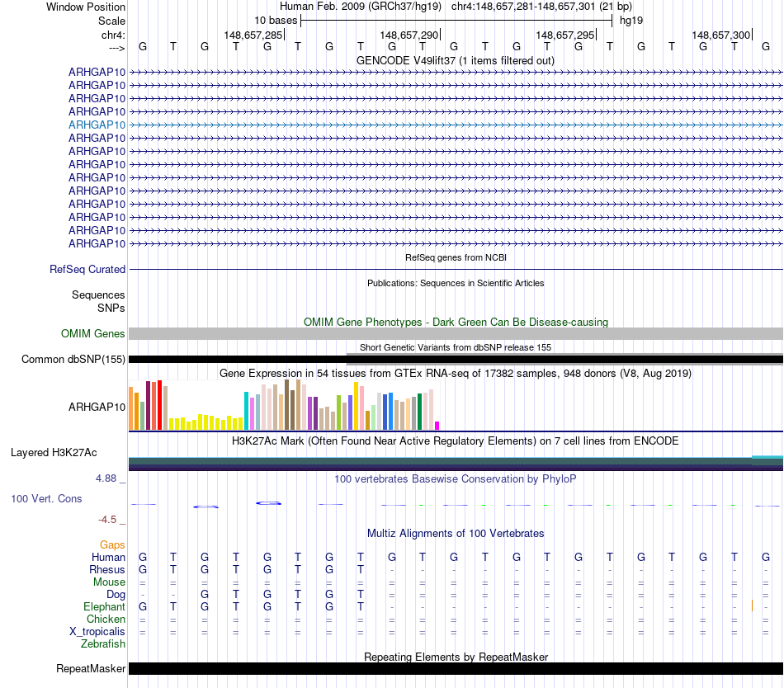
Task: Open the RefSeq Curated track label
Action: tap(87, 269)
